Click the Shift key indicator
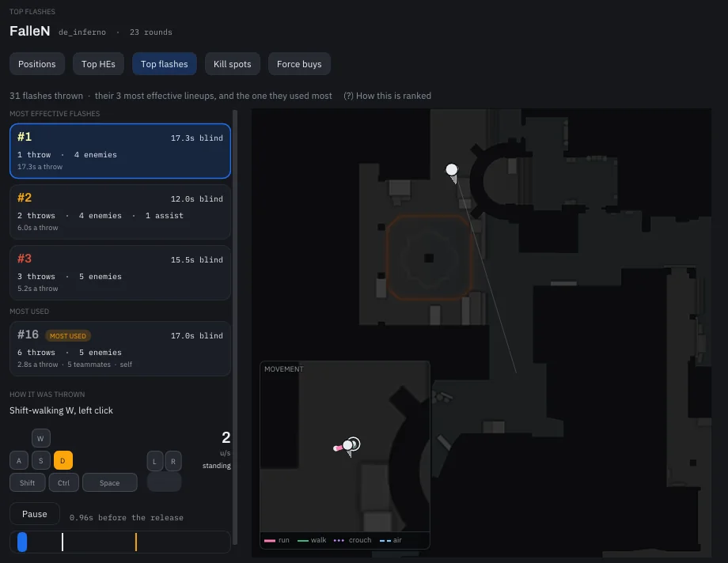This screenshot has height=563, width=728. pos(28,482)
